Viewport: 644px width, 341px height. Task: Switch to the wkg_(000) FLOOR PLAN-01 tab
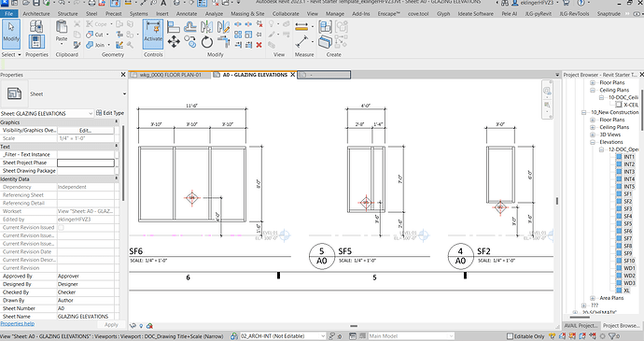click(x=170, y=75)
